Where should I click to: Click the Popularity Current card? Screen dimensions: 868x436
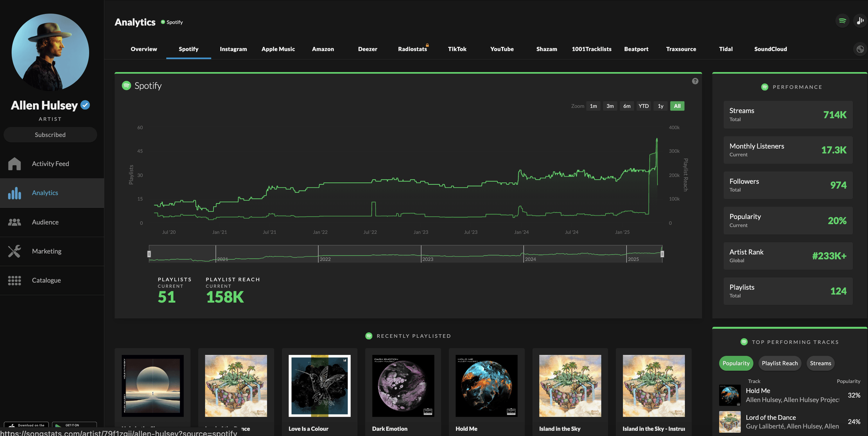pyautogui.click(x=788, y=220)
